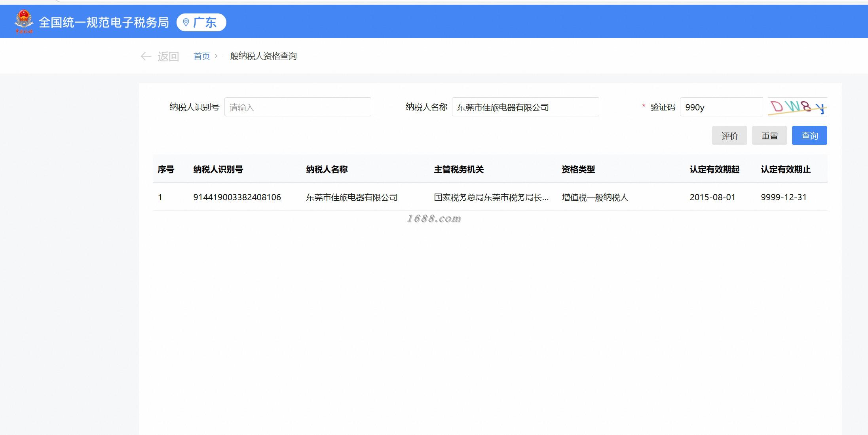Open the 广东 region selector
This screenshot has width=868, height=435.
201,22
